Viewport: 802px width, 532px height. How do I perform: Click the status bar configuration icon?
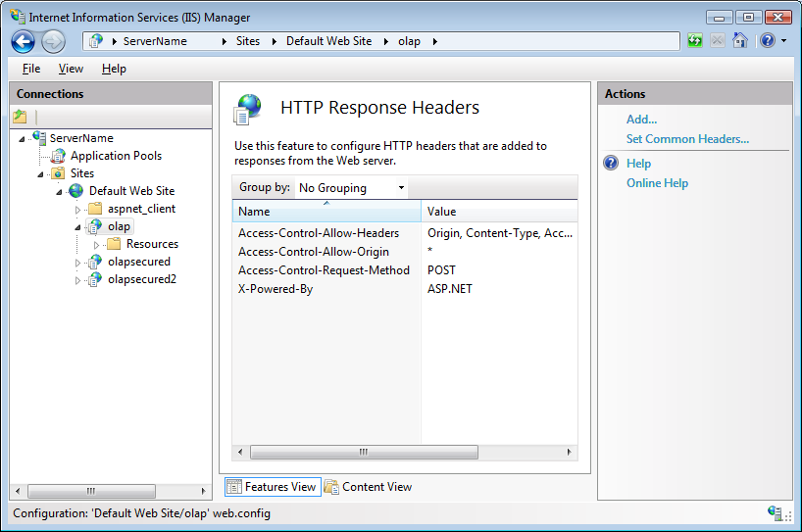(x=777, y=512)
